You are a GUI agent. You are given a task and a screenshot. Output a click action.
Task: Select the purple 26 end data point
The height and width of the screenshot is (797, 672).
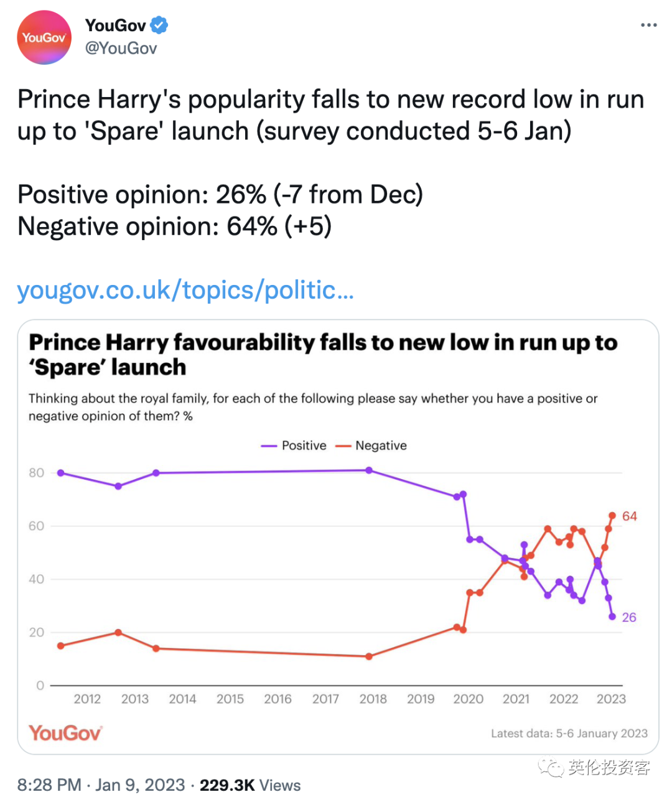click(x=612, y=617)
